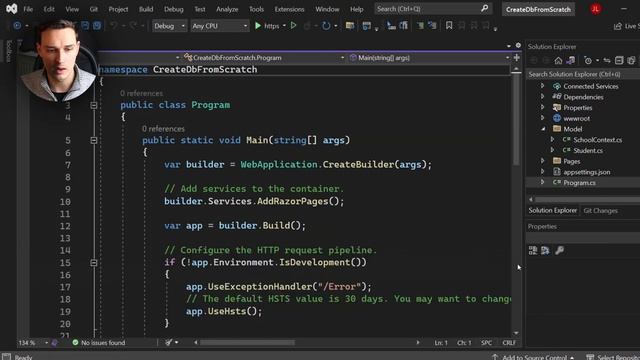Expand the Connected Services node
Screen dimensions: 640x360
click(542, 86)
